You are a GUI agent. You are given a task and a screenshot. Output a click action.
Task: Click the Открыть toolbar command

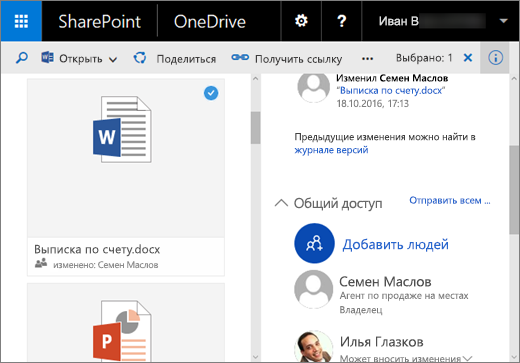click(x=80, y=59)
